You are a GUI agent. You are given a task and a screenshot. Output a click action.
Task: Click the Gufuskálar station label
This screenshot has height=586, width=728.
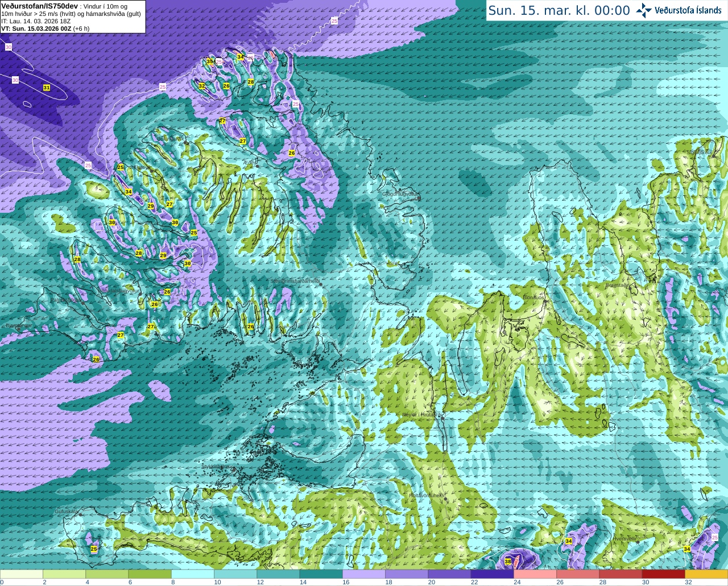pos(67,511)
